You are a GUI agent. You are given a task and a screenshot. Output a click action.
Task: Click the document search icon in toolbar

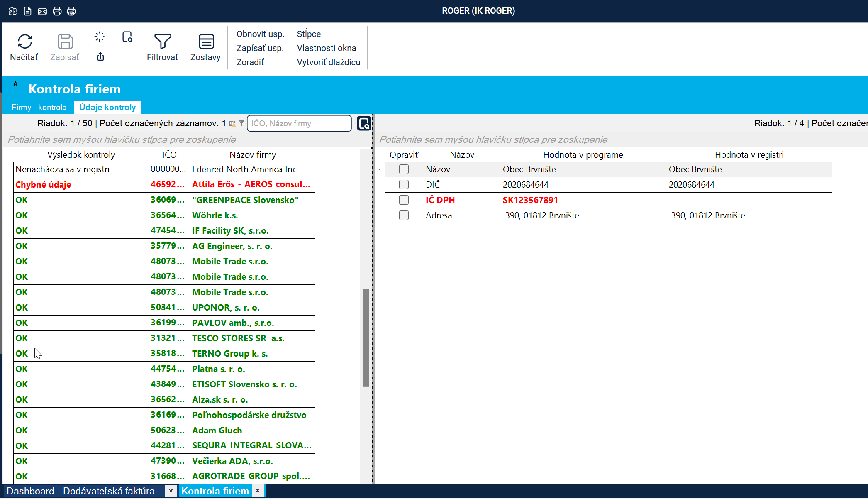(127, 37)
